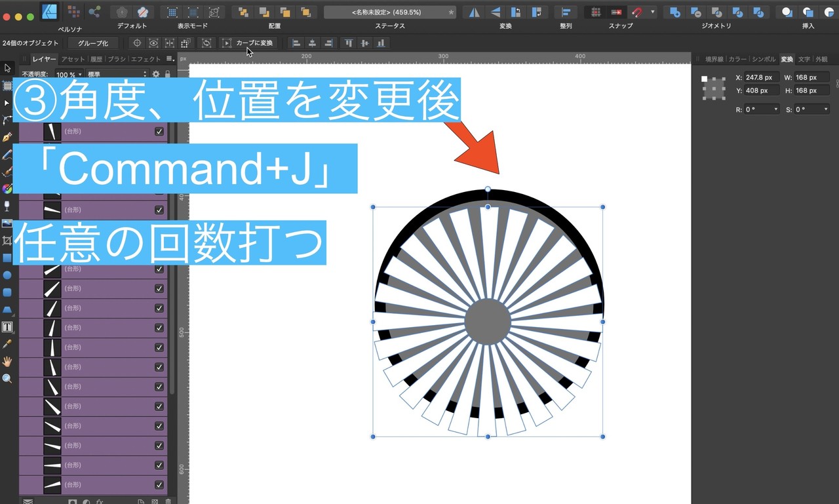The image size is (839, 504).
Task: Select the Color Picker eyedropper tool
Action: 7,343
